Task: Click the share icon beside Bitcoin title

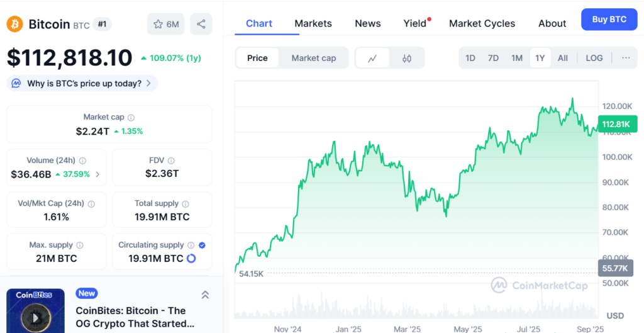Action: 201,25
